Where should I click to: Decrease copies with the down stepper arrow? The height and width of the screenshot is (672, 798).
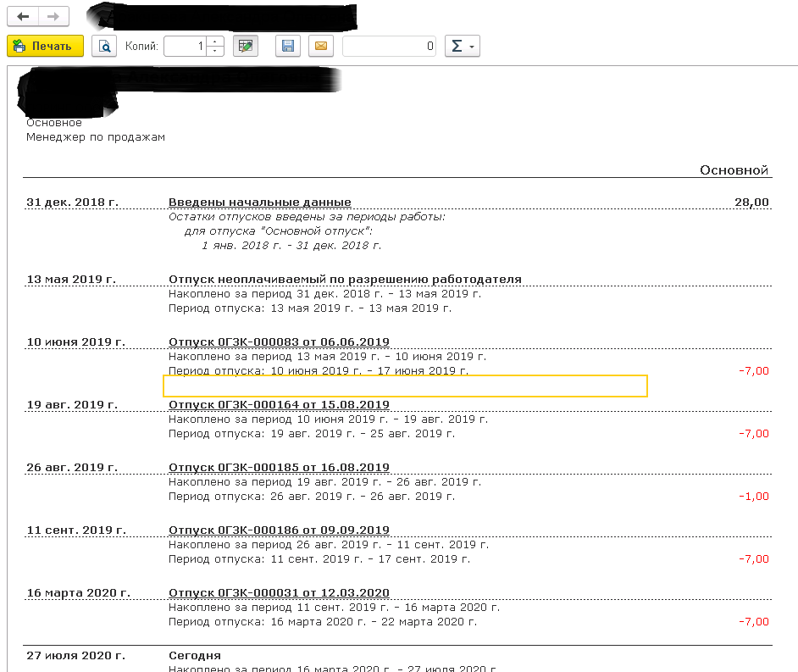tap(215, 51)
